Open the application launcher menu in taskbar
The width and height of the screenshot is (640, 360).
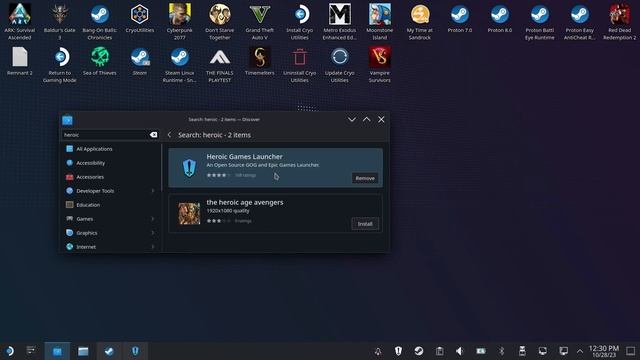pyautogui.click(x=9, y=351)
